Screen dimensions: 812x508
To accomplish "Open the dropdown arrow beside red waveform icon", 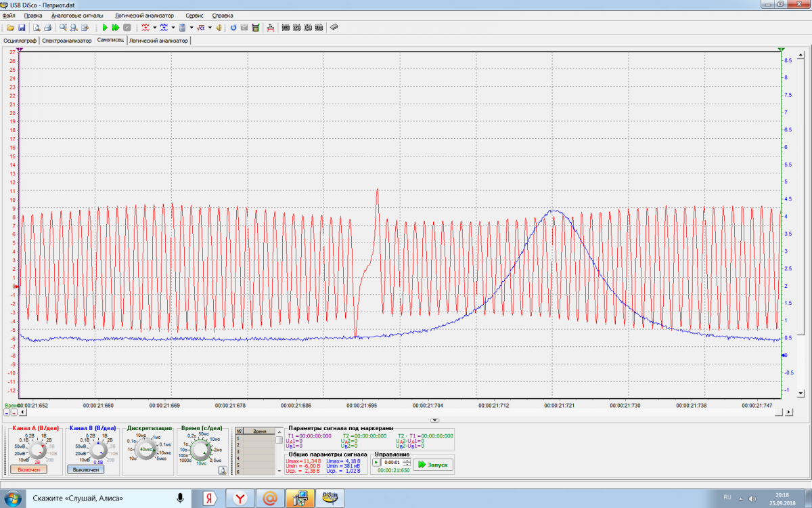I will (155, 28).
